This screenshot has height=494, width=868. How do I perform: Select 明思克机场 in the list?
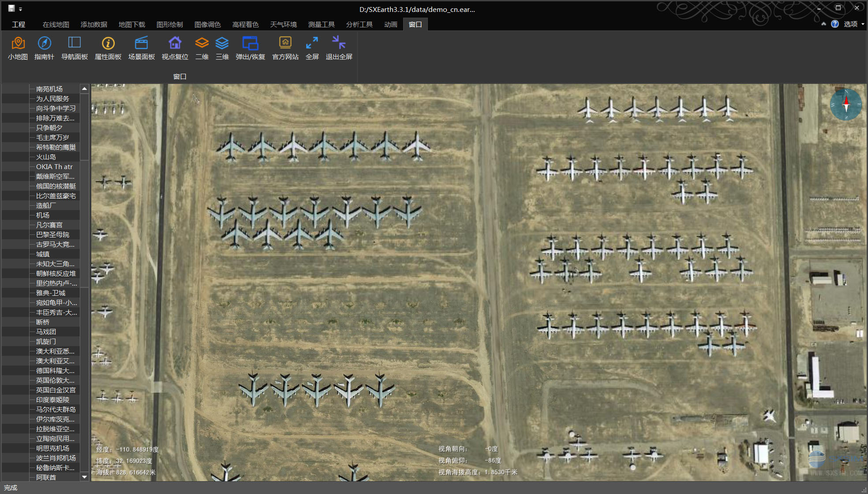point(52,448)
